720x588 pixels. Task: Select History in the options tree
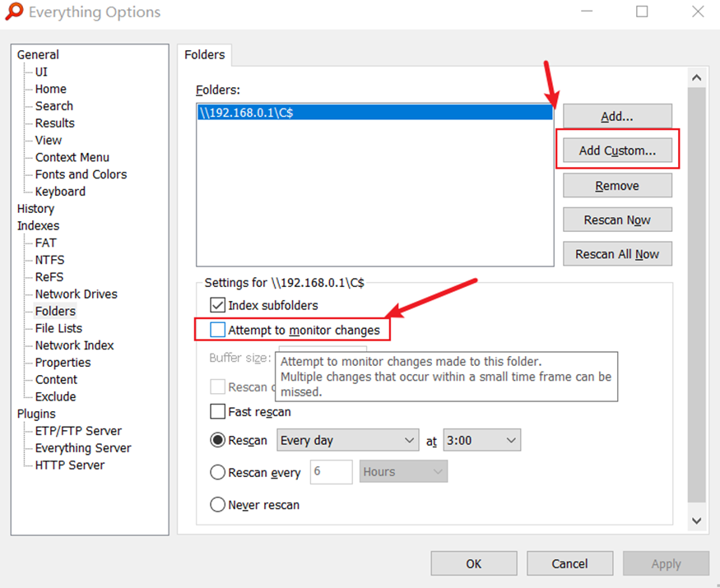tap(36, 208)
